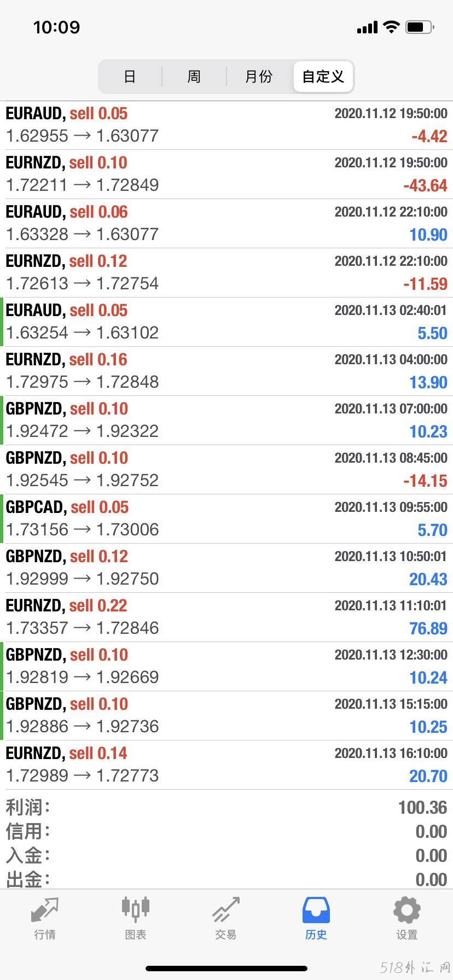This screenshot has width=453, height=980.
Task: Open the 图表 chart candlestick icon
Action: tap(135, 909)
